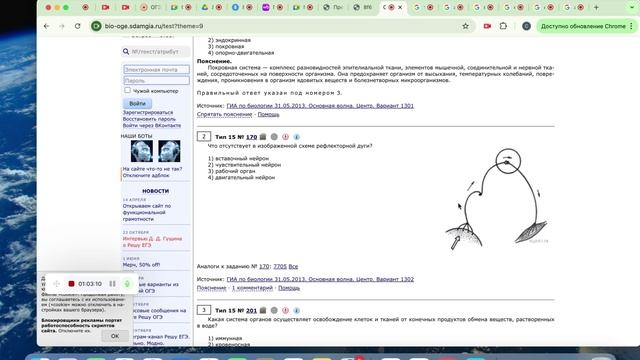This screenshot has width=640, height=360.
Task: Open the '1 комментарий' link
Action: [252, 288]
